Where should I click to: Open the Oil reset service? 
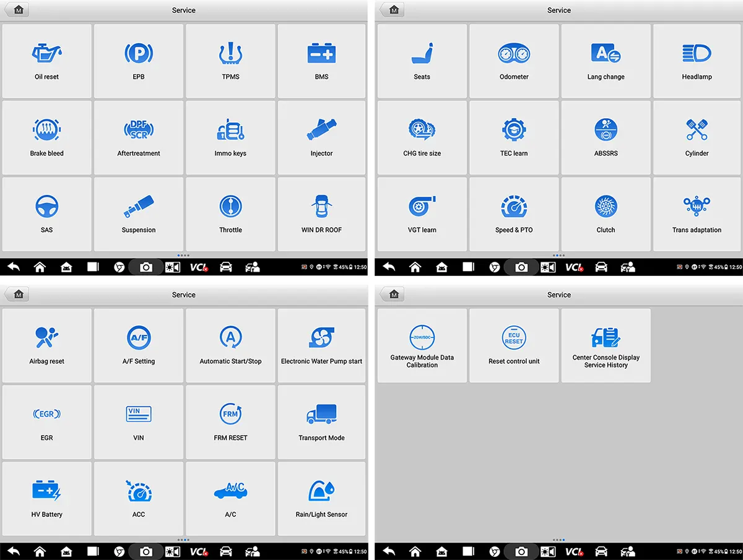pyautogui.click(x=47, y=61)
